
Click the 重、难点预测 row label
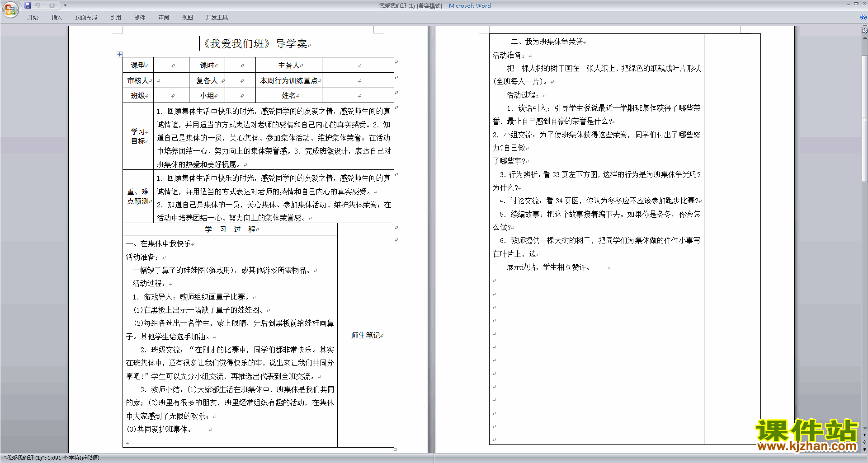pyautogui.click(x=138, y=196)
